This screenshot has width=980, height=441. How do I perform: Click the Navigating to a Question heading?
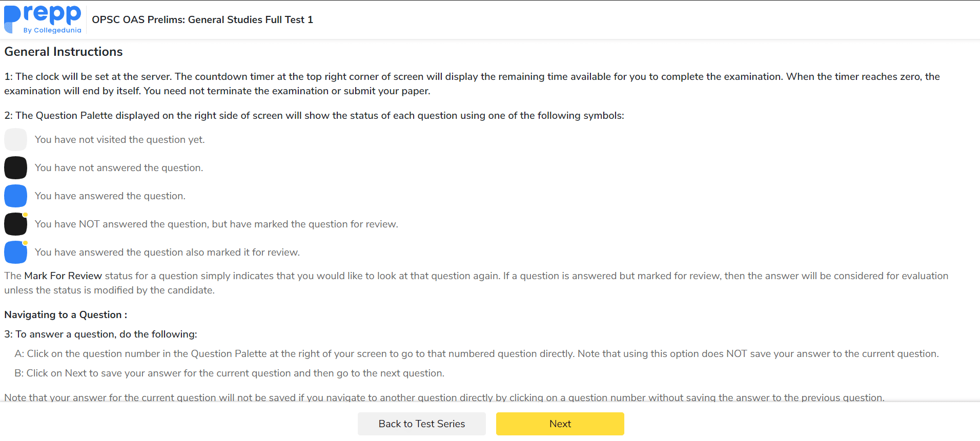point(66,315)
